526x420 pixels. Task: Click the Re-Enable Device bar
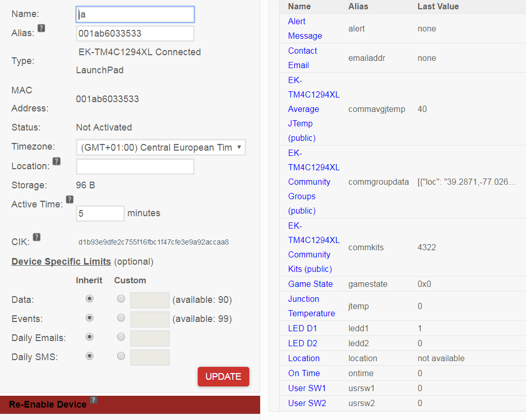coord(130,405)
